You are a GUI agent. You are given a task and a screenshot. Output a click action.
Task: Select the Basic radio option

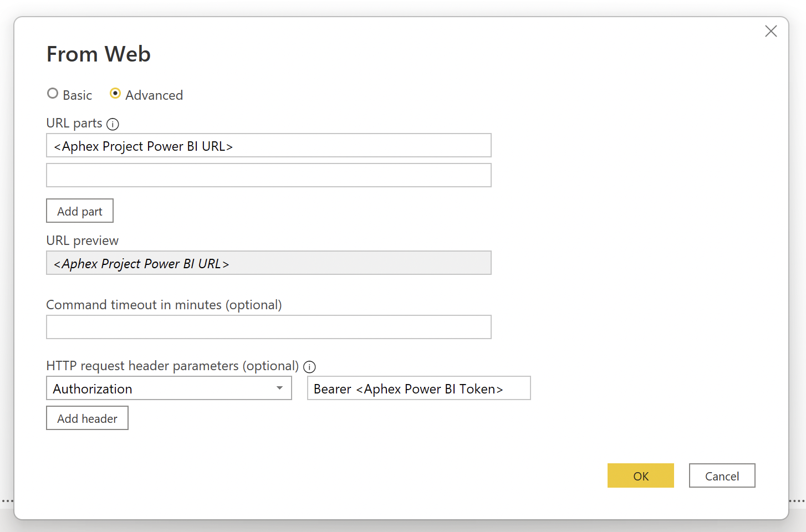[x=53, y=94]
